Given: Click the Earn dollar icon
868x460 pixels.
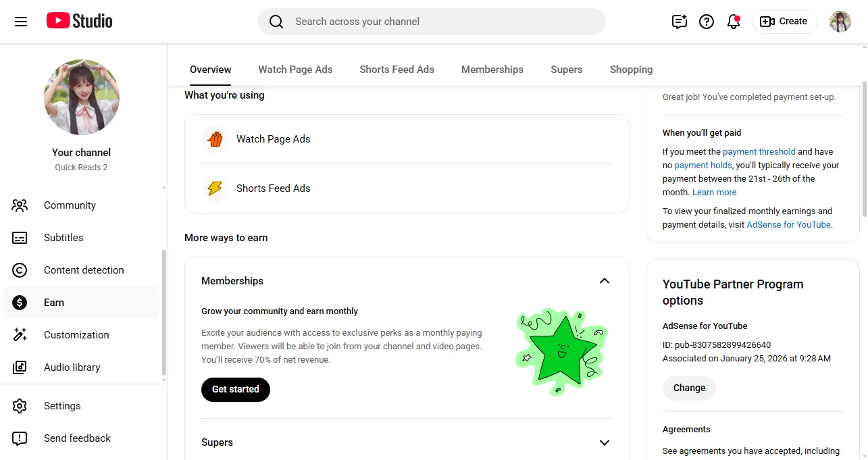Looking at the screenshot, I should (20, 303).
